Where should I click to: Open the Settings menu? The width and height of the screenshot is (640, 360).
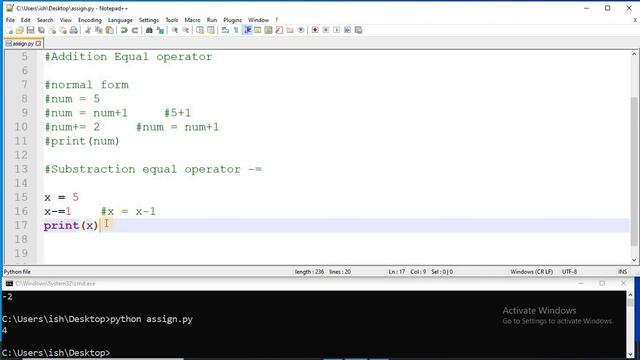pyautogui.click(x=149, y=20)
